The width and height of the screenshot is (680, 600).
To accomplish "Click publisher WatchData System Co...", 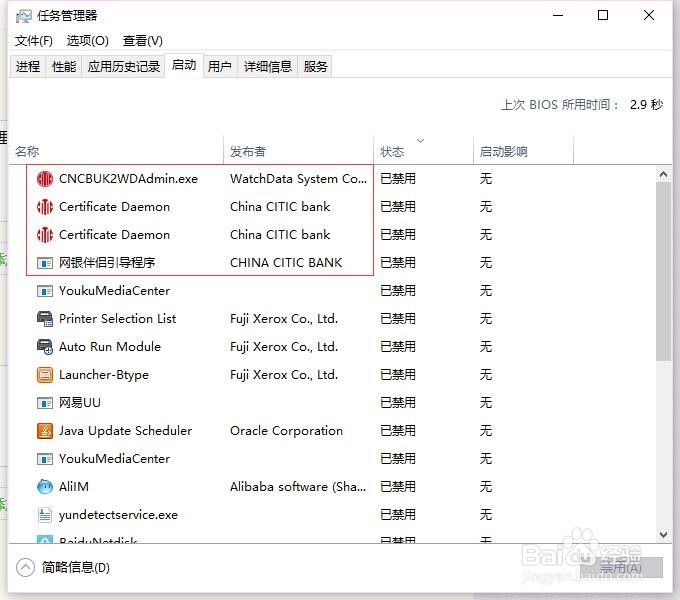I will 298,179.
